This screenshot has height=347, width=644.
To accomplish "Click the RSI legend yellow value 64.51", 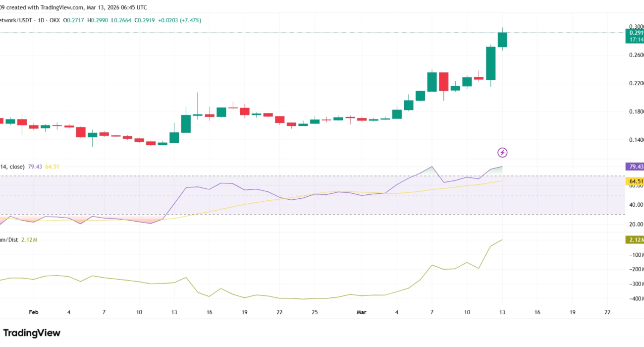I will click(53, 167).
